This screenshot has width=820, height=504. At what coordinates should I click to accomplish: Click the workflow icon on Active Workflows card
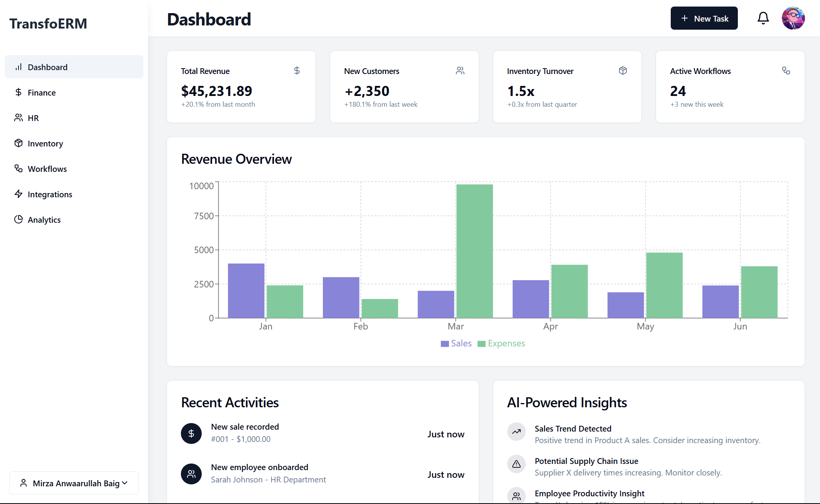(786, 71)
